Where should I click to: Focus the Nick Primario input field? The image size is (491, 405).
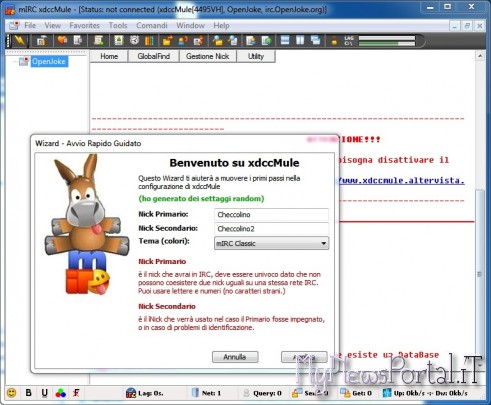point(271,215)
